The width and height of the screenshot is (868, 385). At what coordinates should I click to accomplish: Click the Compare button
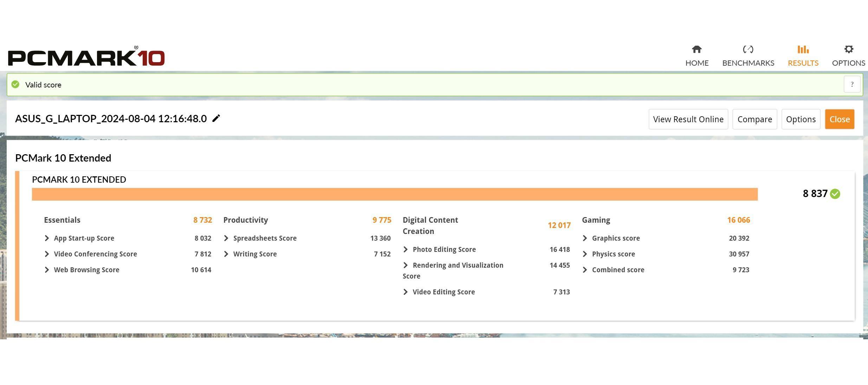tap(754, 119)
